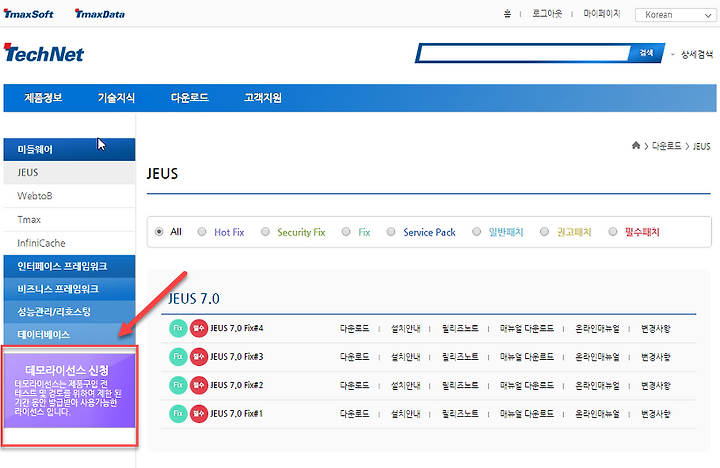Screen dimensions: 720x468
Task: Click the TechNet logo
Action: point(44,53)
